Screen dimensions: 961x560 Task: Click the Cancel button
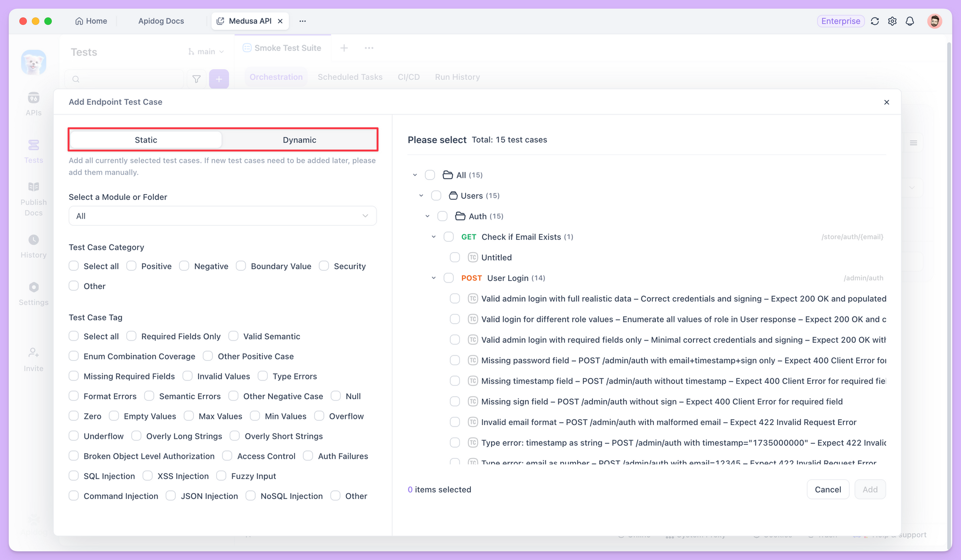(828, 489)
